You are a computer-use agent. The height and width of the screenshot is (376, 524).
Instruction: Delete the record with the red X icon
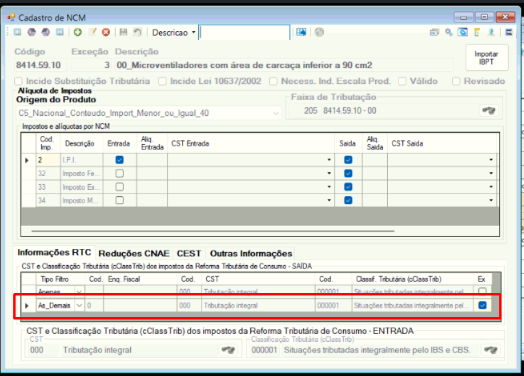(106, 32)
